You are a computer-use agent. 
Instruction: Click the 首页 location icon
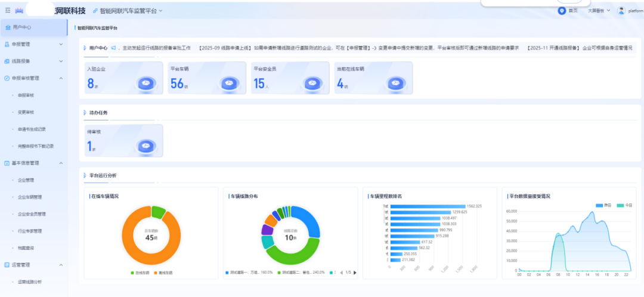[562, 11]
